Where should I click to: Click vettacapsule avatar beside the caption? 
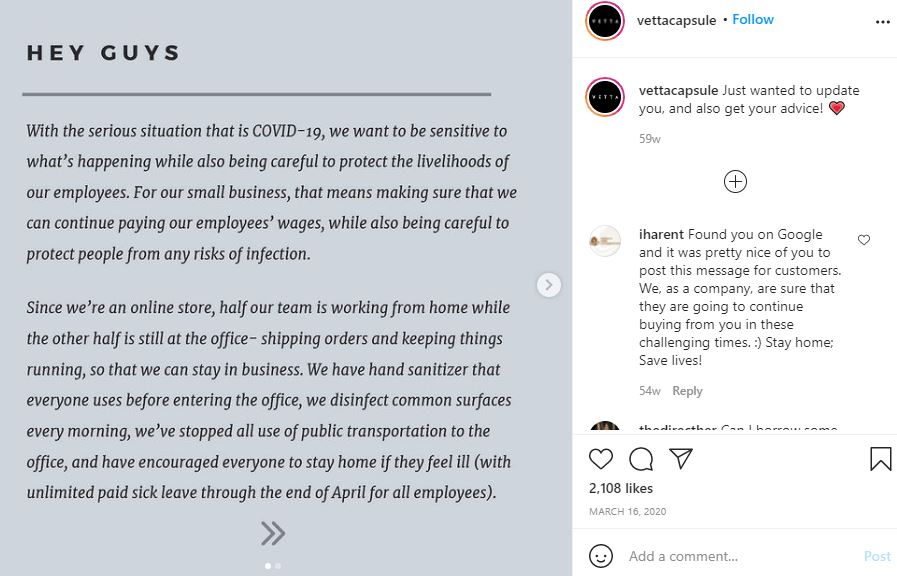(606, 97)
